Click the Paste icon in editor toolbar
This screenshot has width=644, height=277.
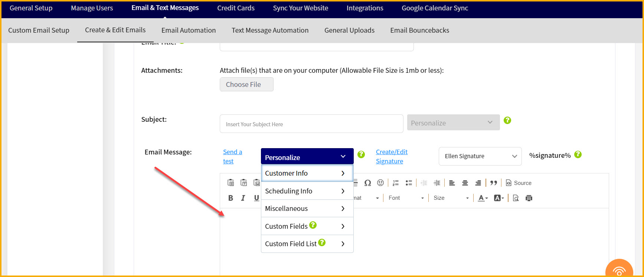pyautogui.click(x=231, y=183)
